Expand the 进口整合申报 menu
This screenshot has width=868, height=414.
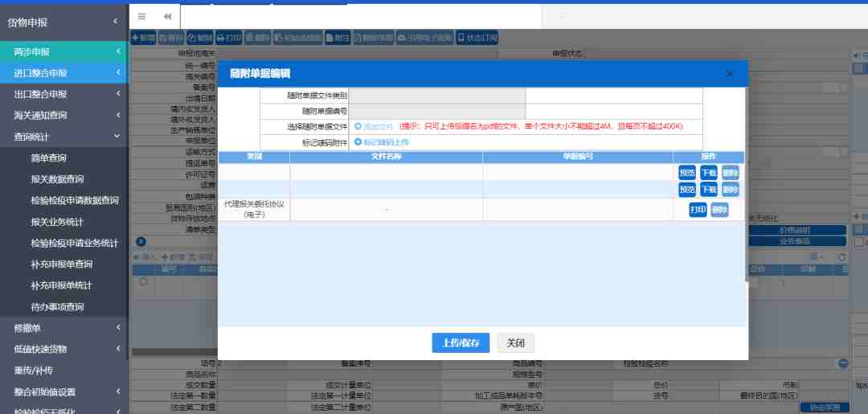(x=64, y=72)
